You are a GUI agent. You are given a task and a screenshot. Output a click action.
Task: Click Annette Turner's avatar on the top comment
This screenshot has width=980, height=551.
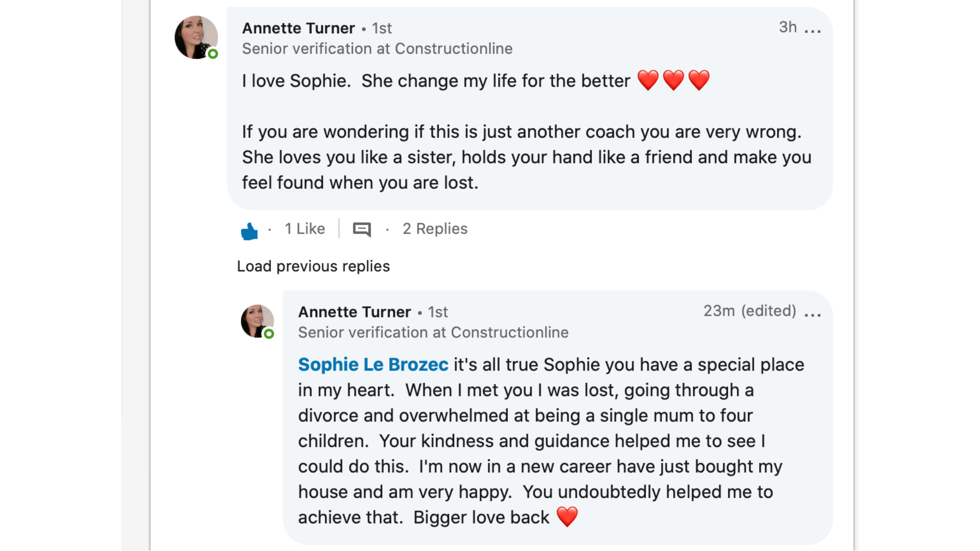click(196, 37)
